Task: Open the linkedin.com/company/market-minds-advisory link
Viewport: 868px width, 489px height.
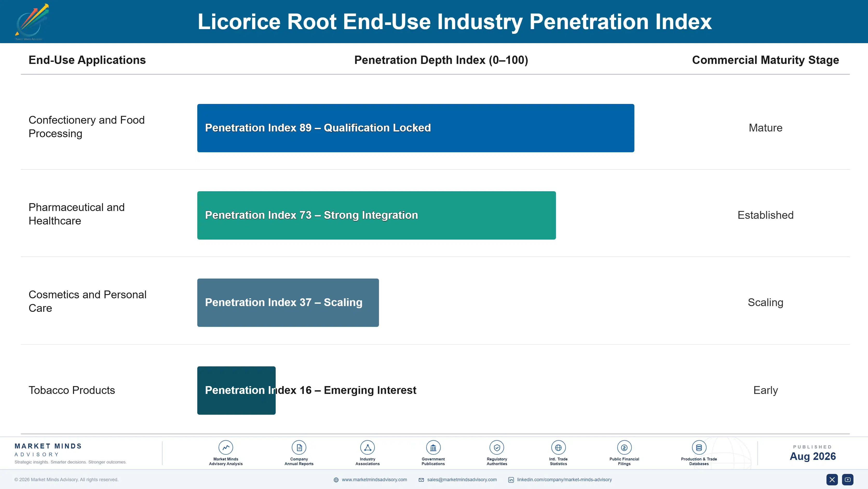Action: (564, 480)
